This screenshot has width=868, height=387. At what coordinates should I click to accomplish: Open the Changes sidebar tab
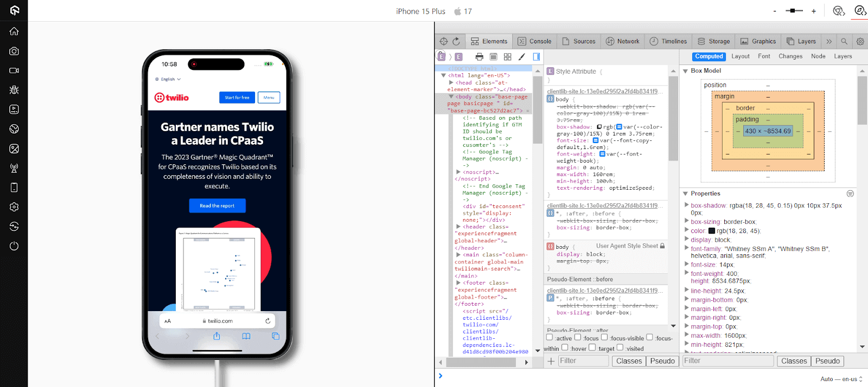point(790,56)
